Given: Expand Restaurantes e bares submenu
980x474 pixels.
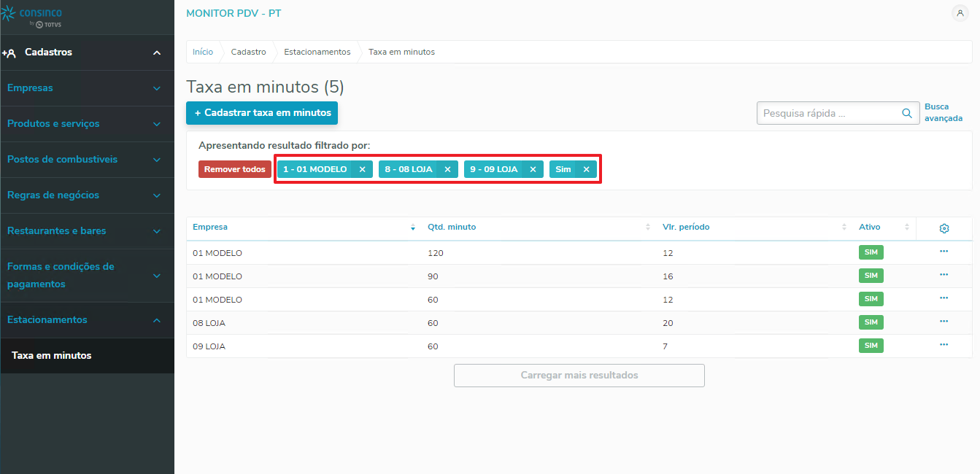Looking at the screenshot, I should (157, 231).
